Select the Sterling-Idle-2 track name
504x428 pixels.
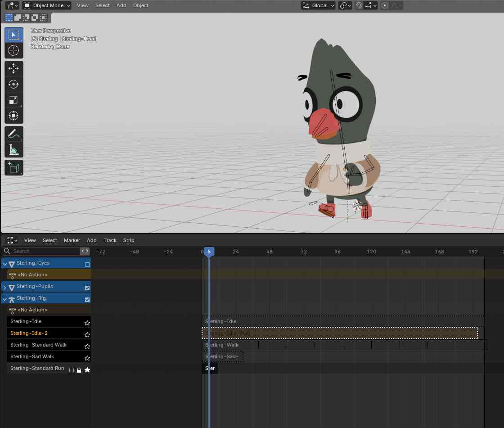click(x=29, y=333)
